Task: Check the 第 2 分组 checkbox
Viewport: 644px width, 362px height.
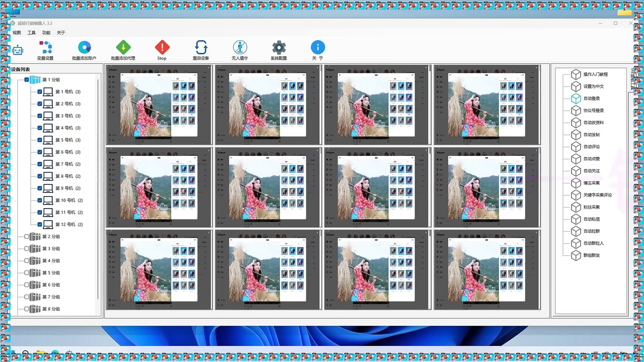Action: [27, 237]
